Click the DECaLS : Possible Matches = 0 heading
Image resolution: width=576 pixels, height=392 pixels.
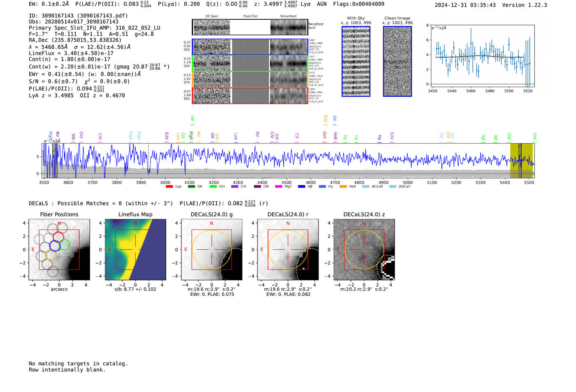coord(101,203)
